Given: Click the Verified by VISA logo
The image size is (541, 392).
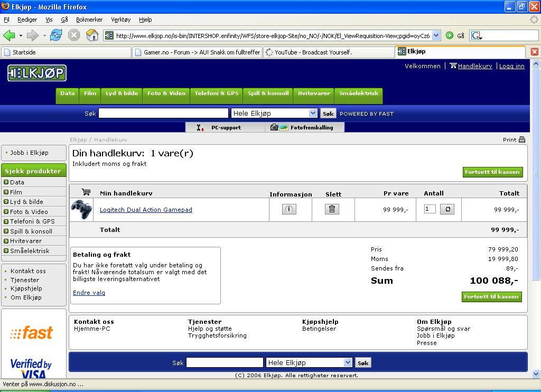Looking at the screenshot, I should coord(31,368).
